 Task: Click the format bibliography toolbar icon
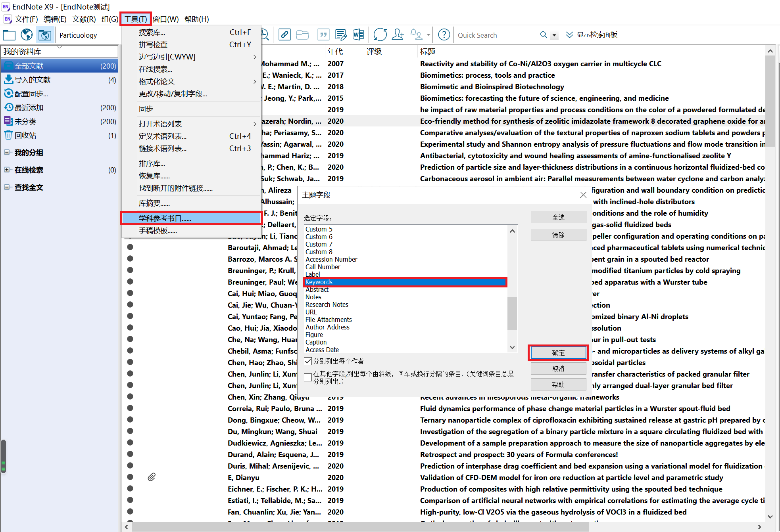tap(341, 35)
